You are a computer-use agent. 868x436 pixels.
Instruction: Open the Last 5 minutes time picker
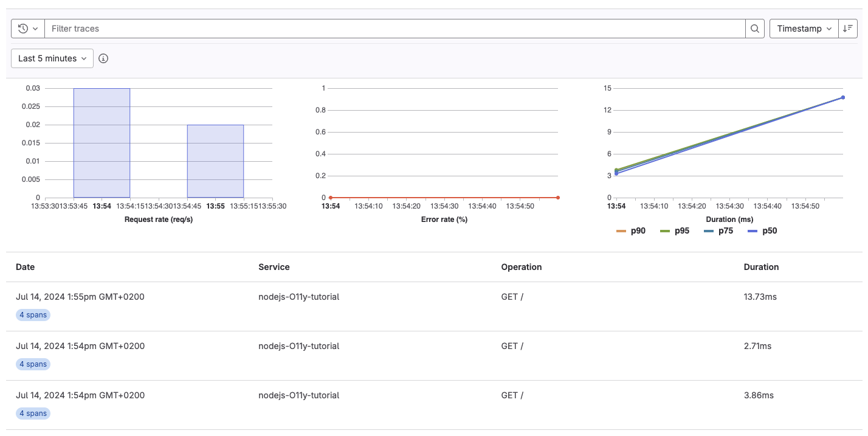point(52,58)
